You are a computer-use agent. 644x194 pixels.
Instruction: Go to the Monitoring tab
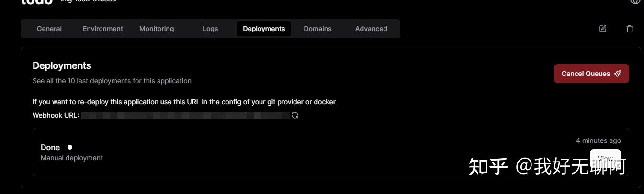point(157,29)
